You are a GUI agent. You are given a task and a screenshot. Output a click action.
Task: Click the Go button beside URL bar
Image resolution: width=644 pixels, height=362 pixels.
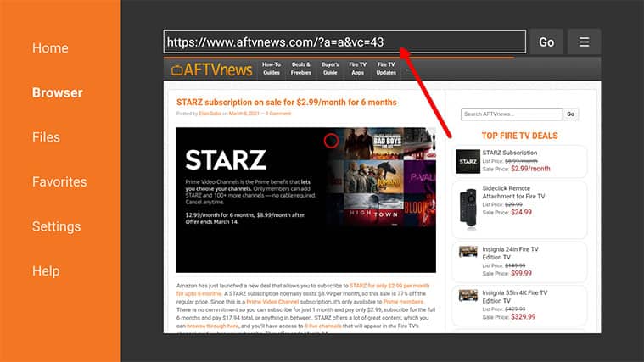[546, 42]
